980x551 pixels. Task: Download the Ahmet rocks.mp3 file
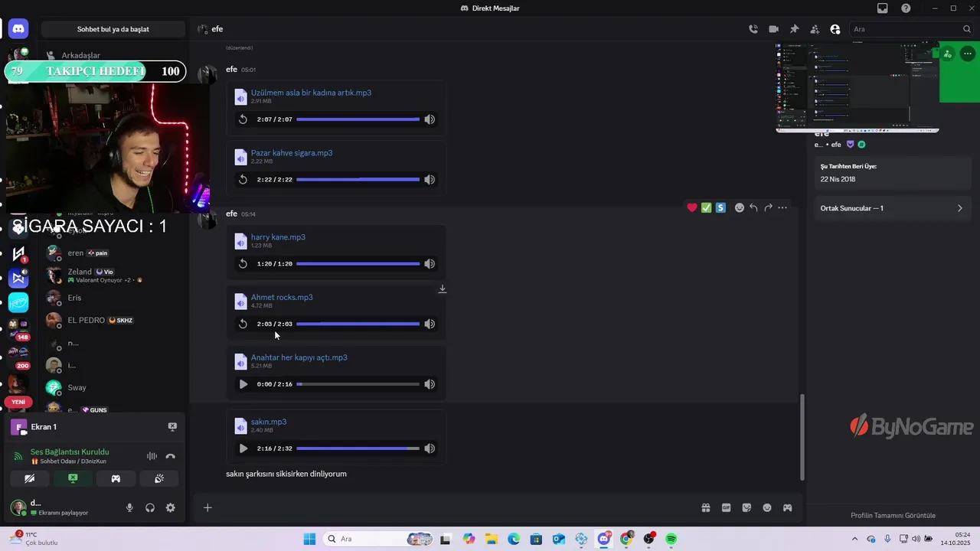(x=443, y=289)
